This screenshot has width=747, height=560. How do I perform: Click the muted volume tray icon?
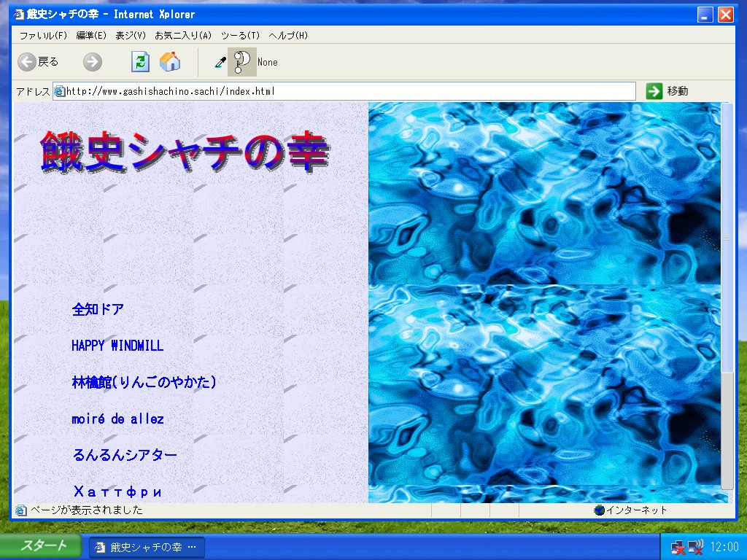coord(696,547)
